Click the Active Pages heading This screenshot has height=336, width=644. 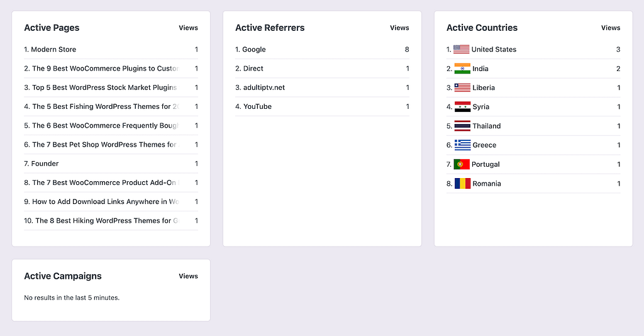click(52, 28)
